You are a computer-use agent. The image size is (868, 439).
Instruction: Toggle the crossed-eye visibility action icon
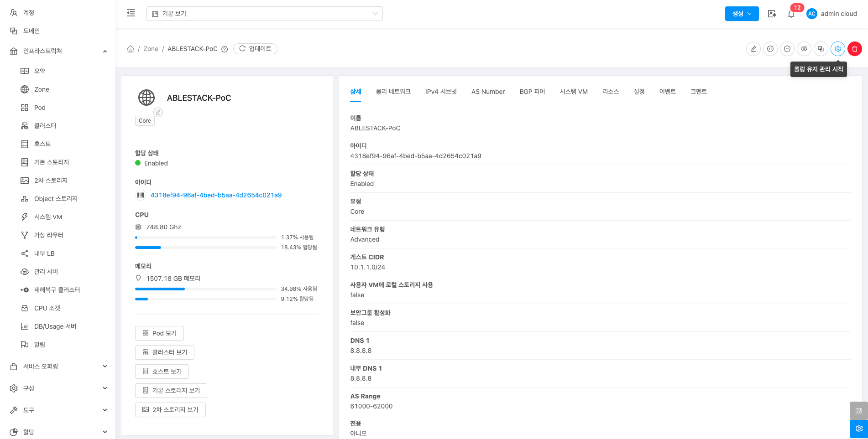(x=804, y=49)
